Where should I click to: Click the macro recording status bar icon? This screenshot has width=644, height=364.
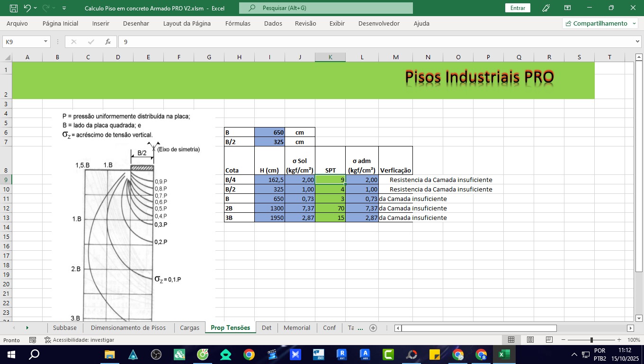(33, 340)
